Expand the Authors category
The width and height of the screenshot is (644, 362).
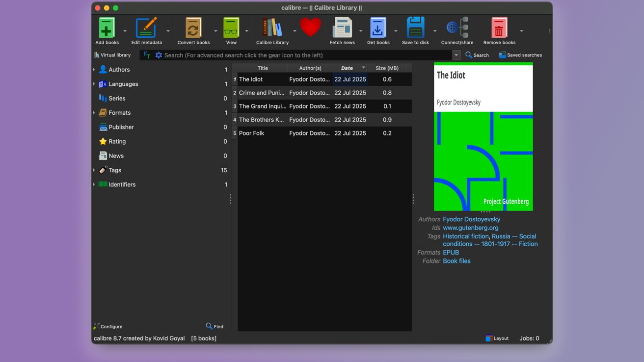(x=94, y=70)
